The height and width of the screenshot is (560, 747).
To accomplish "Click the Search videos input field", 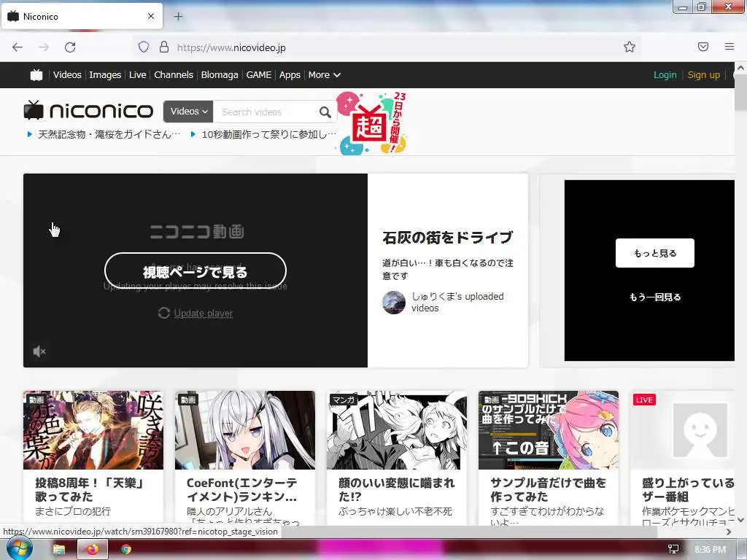I will click(x=266, y=112).
